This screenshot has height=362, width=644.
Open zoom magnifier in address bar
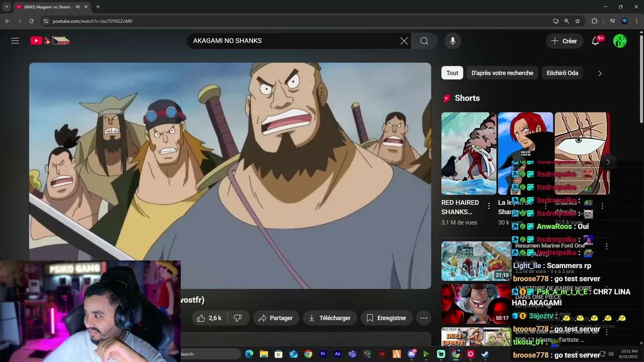pos(567,21)
